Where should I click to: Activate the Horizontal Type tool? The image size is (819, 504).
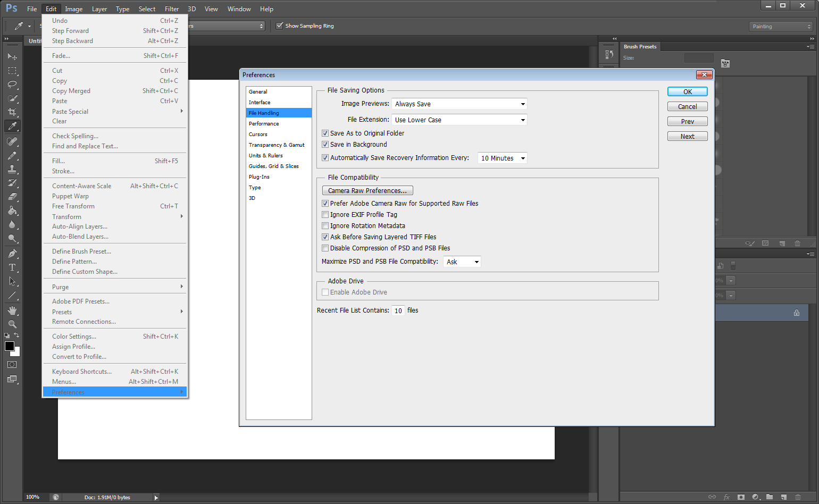[x=12, y=267]
